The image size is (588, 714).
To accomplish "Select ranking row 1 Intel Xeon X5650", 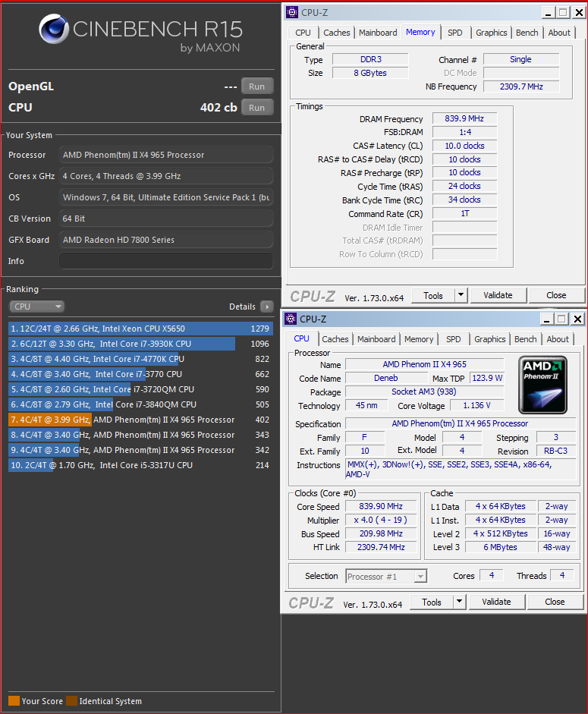I will click(140, 329).
